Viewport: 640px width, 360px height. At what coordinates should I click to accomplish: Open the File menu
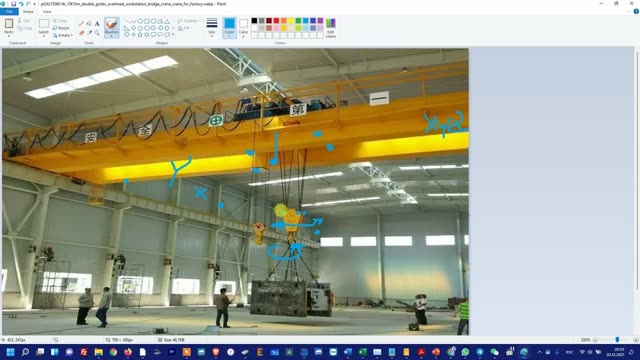click(9, 11)
